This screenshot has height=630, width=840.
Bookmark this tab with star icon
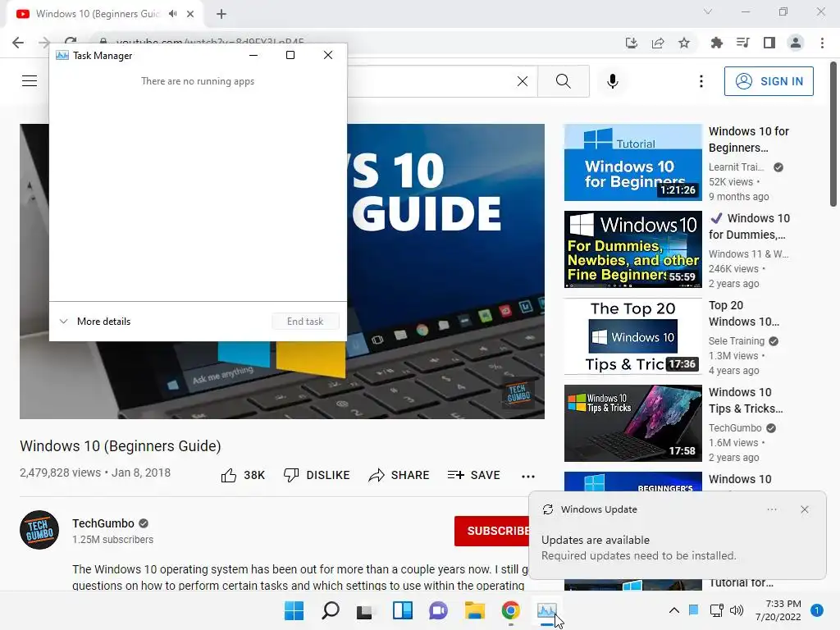point(684,43)
